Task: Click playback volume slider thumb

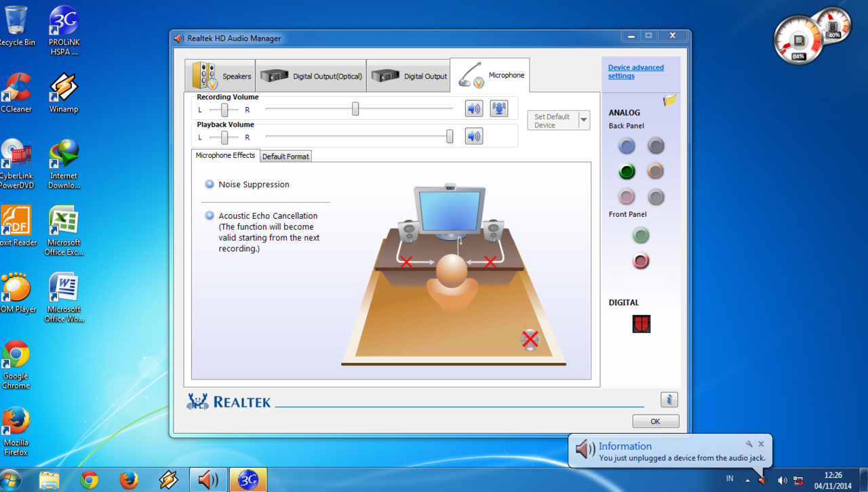Action: (450, 136)
